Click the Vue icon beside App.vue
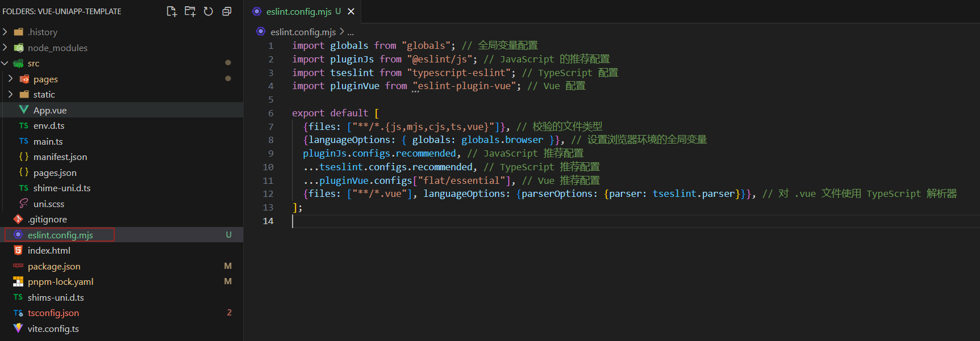Image resolution: width=980 pixels, height=341 pixels. coord(24,110)
